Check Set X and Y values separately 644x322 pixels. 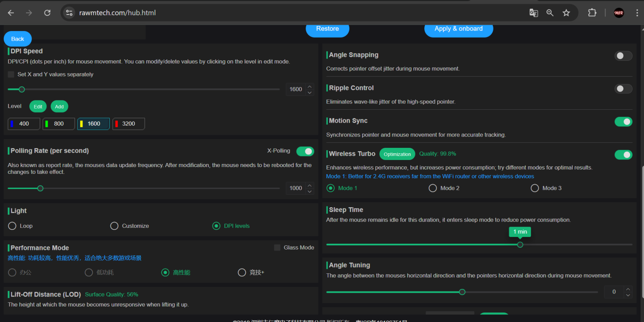(11, 75)
